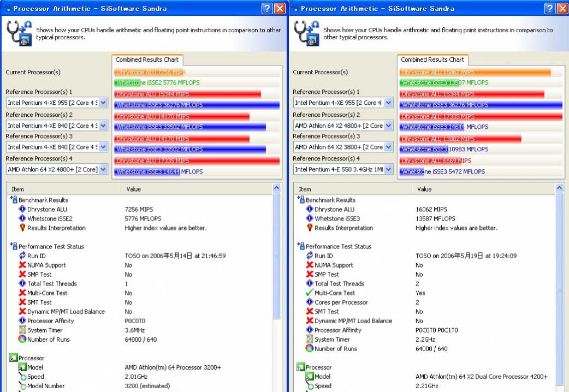Screen dimensions: 569x392
Task: Open Reference Processor 4 dropdown in right window
Action: [x=388, y=169]
